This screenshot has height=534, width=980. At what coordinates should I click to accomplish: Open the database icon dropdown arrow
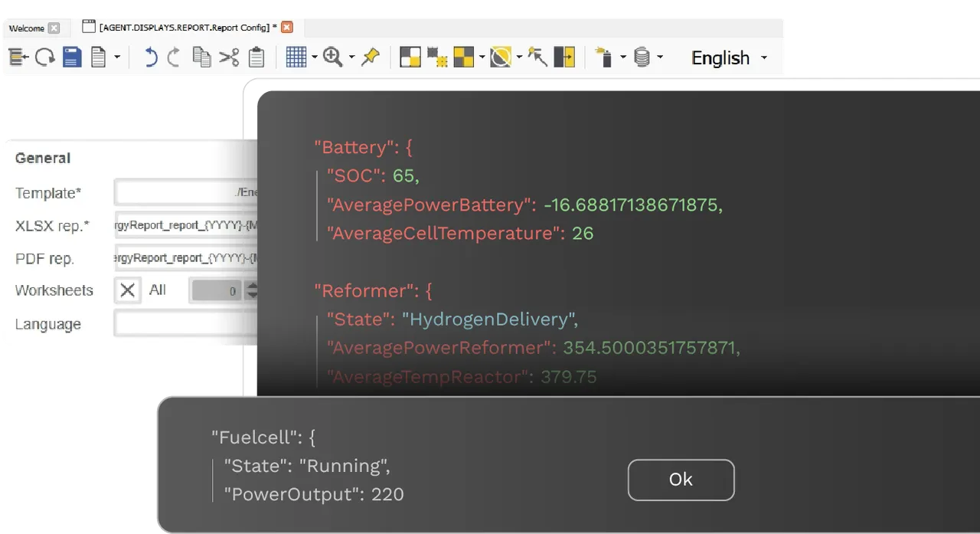(x=660, y=57)
